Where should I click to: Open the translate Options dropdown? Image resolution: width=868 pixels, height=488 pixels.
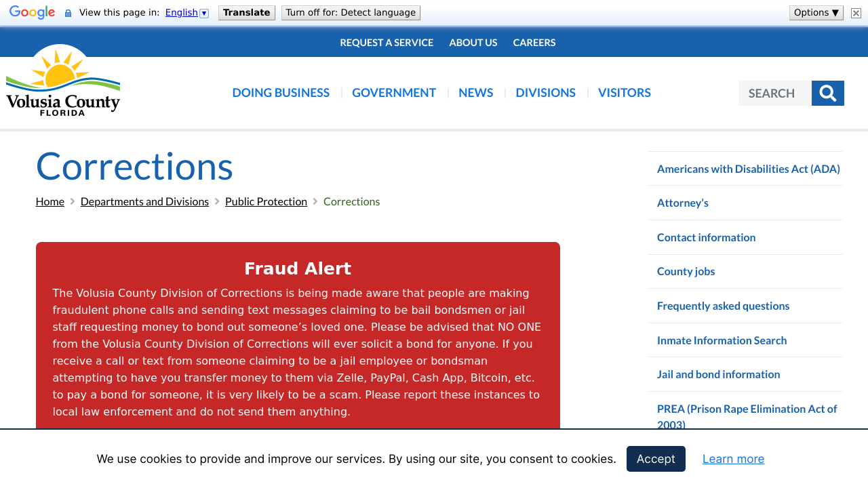[816, 13]
